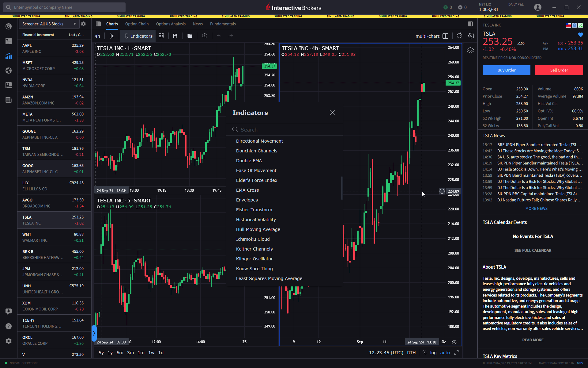Open the Fundamentals tab
588x368 pixels.
pos(223,24)
